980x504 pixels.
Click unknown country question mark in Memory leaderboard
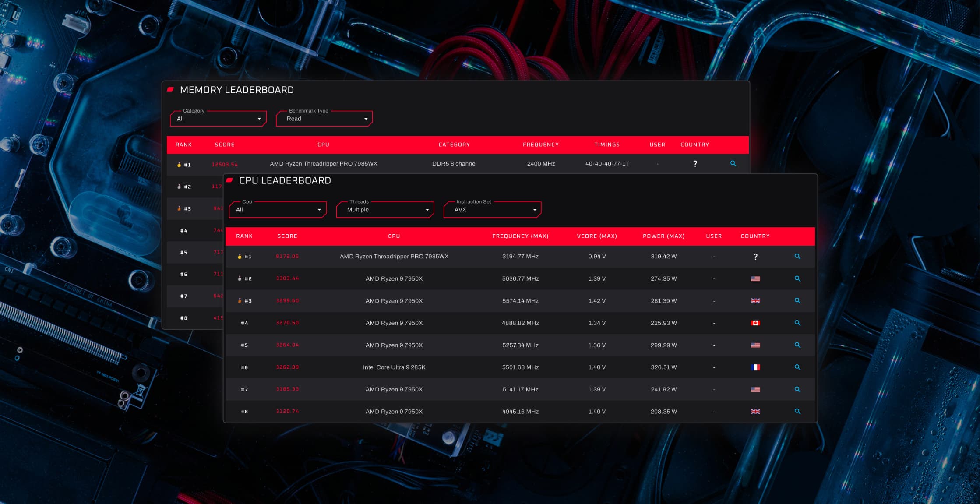click(695, 164)
